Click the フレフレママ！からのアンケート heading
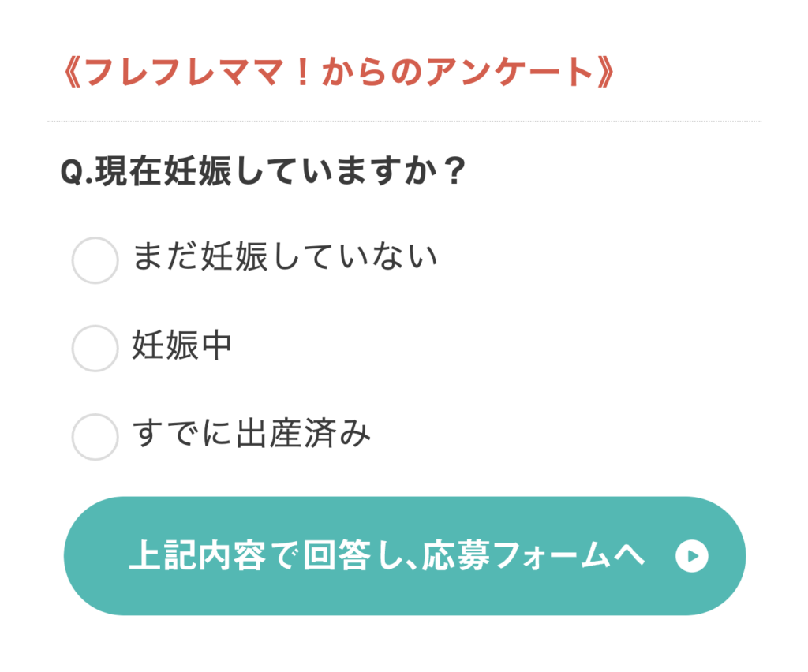 coord(337,73)
